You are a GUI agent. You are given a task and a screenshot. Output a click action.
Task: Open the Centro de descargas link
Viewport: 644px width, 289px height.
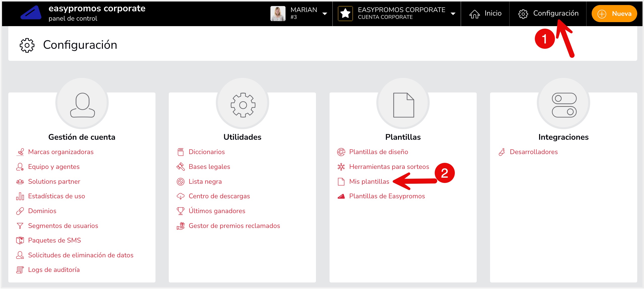pyautogui.click(x=219, y=196)
